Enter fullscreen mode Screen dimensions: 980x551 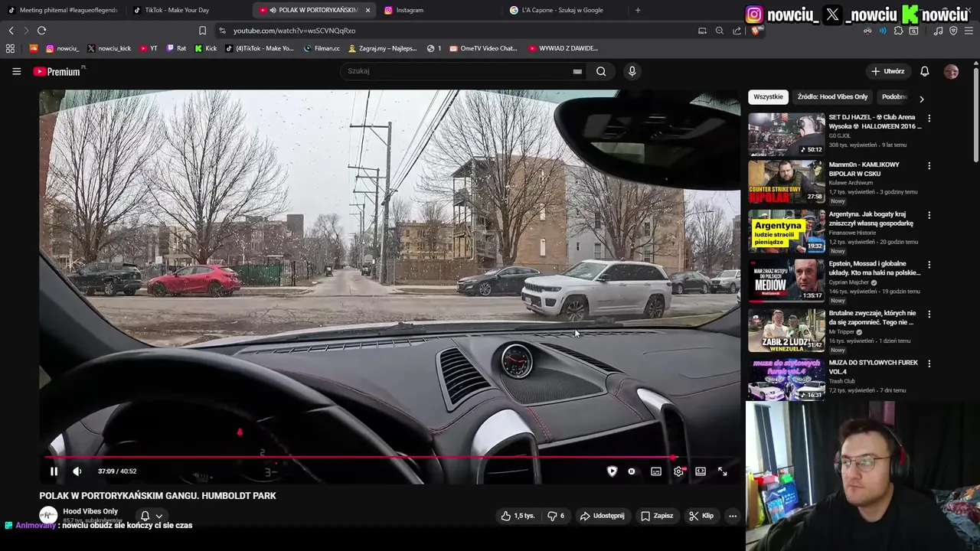[x=723, y=471]
